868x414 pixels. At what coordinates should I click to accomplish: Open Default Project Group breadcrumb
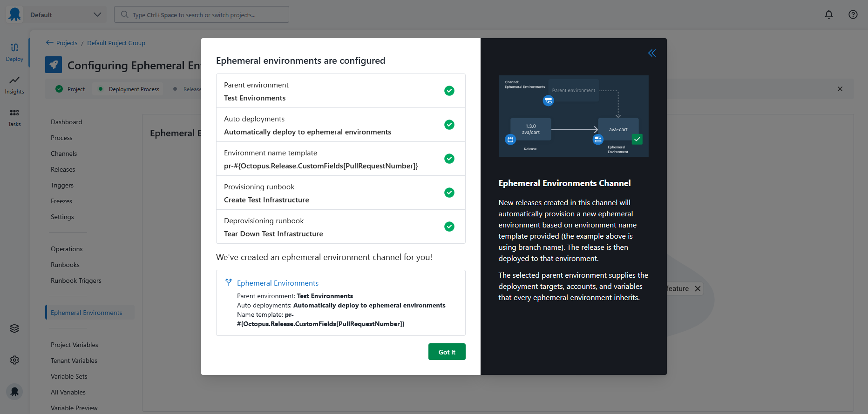point(116,43)
